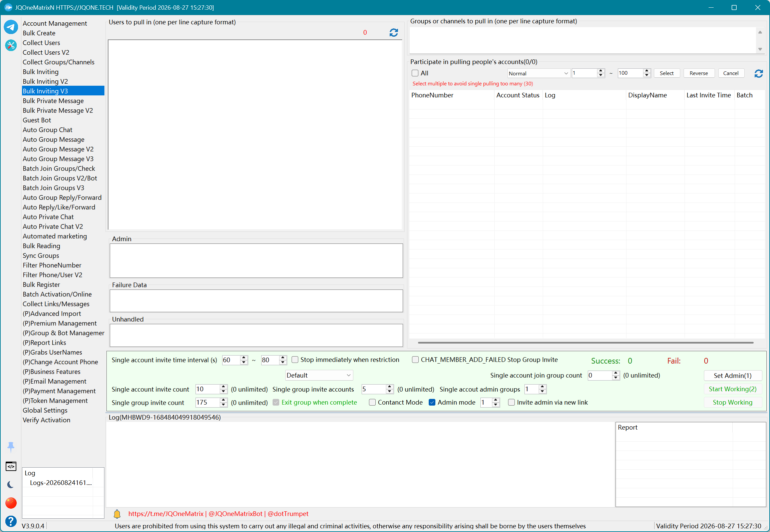Screen dimensions: 770x532
Task: Click the groups box scroll down arrow
Action: point(760,49)
